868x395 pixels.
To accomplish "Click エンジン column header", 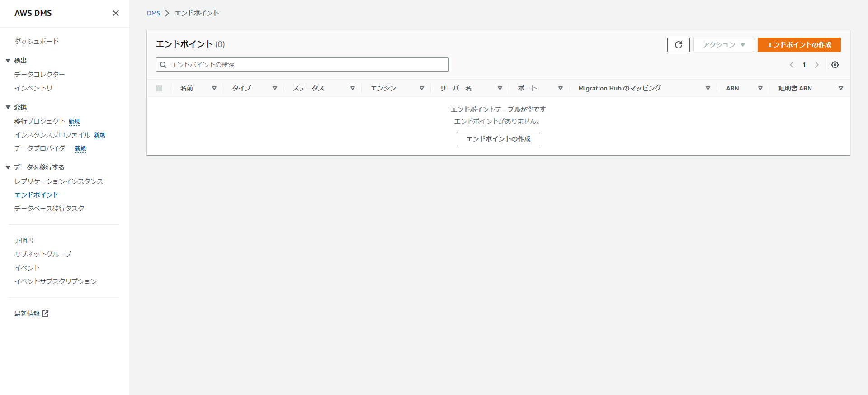I will click(x=383, y=88).
